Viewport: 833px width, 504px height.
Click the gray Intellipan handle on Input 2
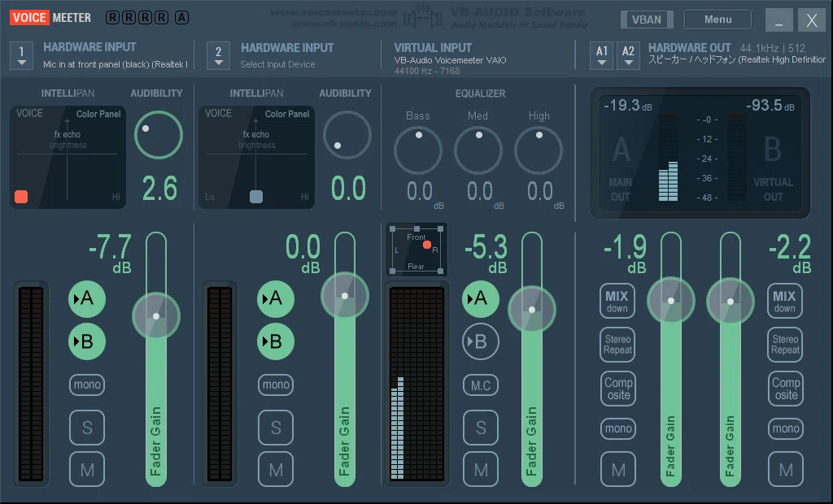[x=256, y=197]
